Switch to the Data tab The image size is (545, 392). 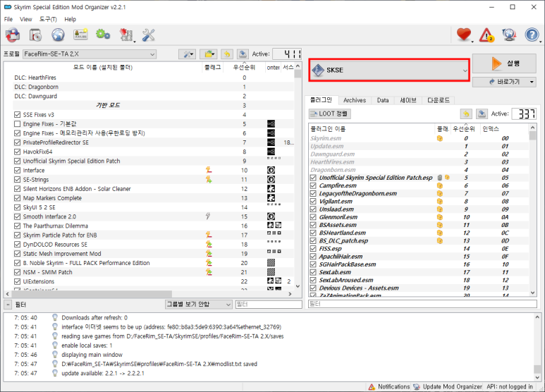(383, 100)
